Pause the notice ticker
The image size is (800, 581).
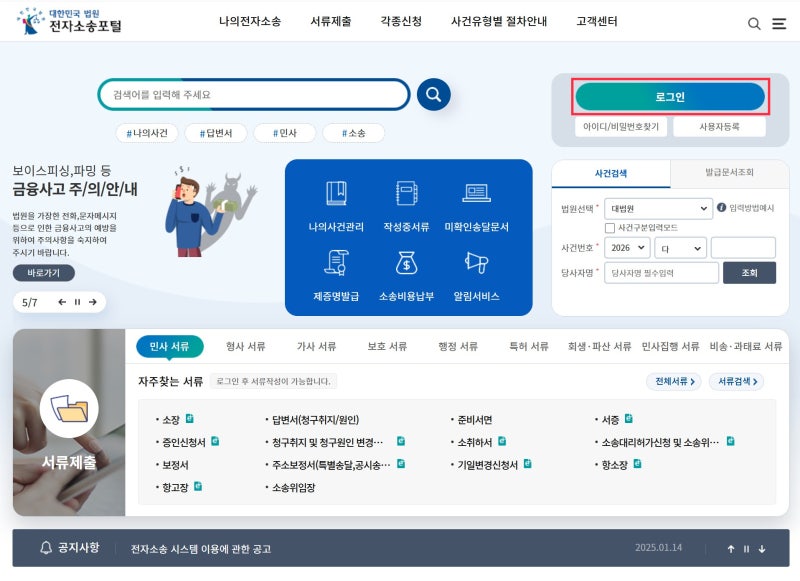point(746,549)
